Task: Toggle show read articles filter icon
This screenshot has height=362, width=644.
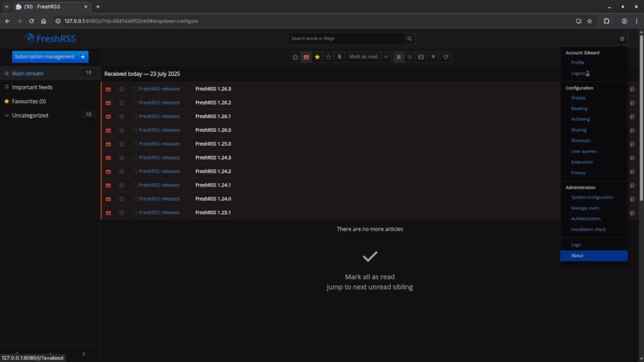Action: (x=295, y=57)
